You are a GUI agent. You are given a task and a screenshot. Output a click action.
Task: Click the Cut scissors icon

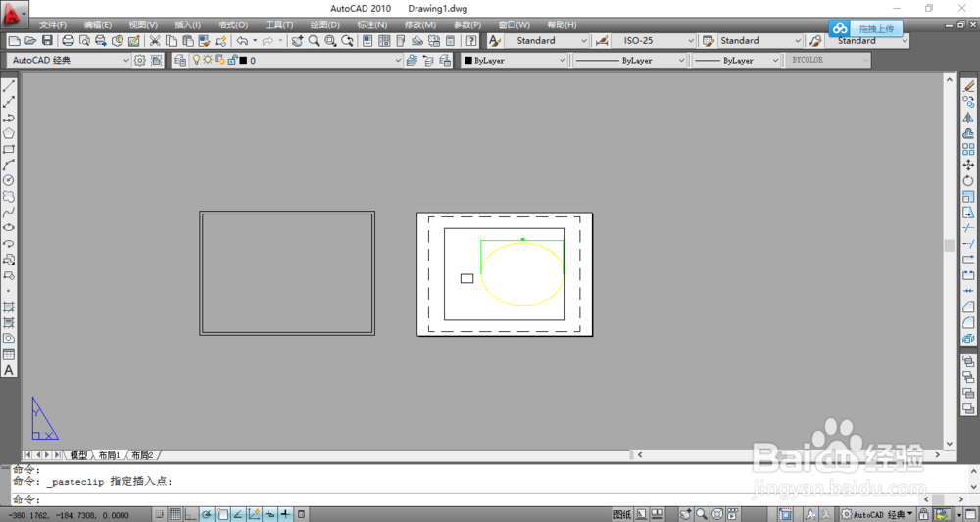pos(155,40)
